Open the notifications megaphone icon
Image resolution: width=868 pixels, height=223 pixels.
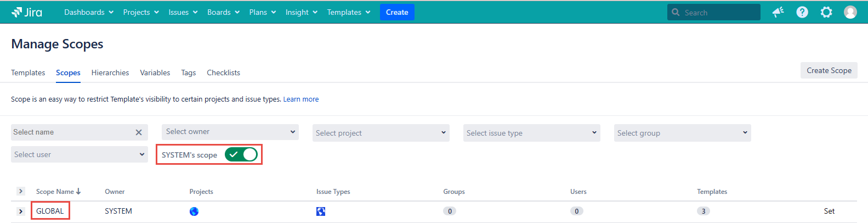(778, 12)
